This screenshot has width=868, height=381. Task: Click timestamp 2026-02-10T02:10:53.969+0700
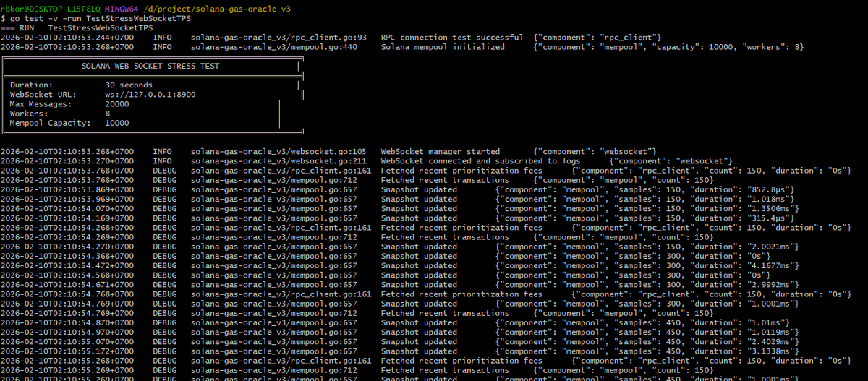click(x=67, y=199)
